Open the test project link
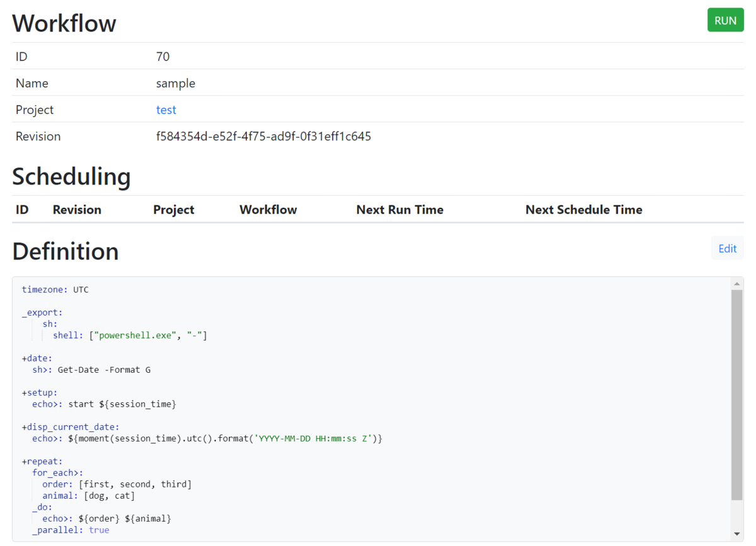Image resolution: width=756 pixels, height=546 pixels. tap(166, 110)
